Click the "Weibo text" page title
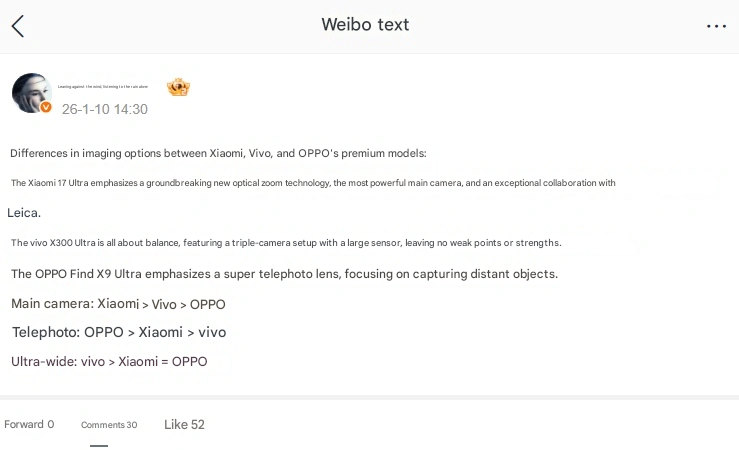 pyautogui.click(x=365, y=25)
